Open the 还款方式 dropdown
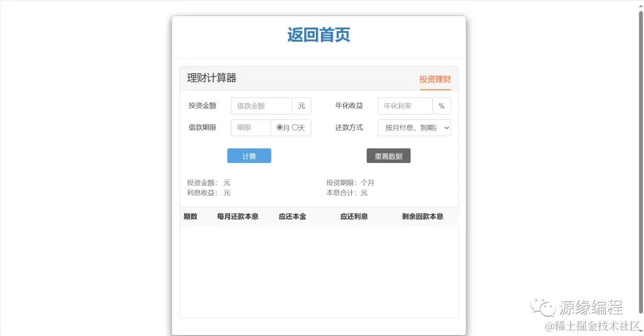The image size is (644, 336). (414, 128)
